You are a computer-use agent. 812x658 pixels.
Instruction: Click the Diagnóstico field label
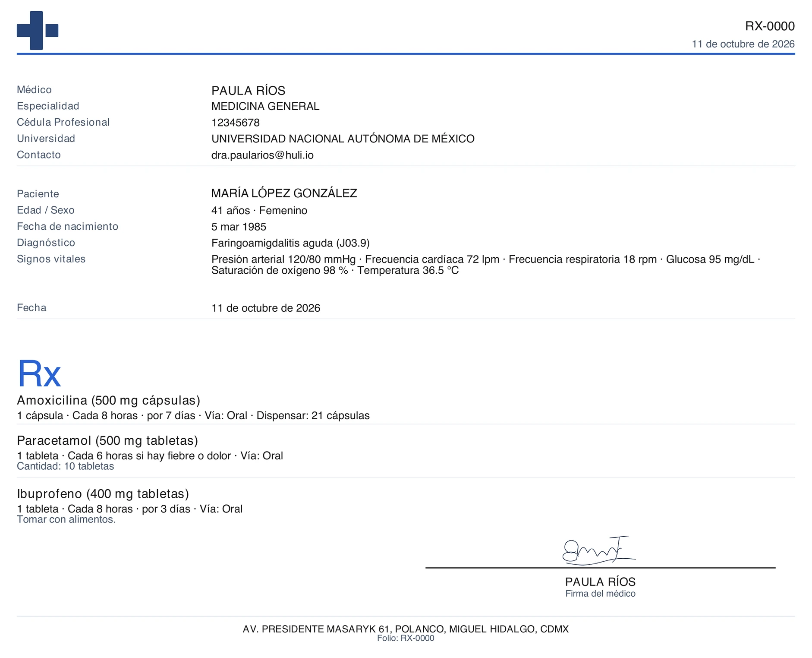[x=46, y=243]
